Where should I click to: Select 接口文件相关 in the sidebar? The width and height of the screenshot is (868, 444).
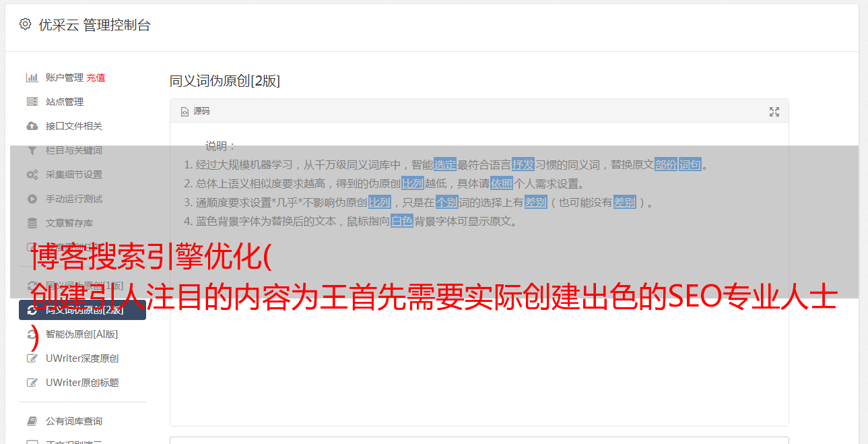pyautogui.click(x=74, y=126)
